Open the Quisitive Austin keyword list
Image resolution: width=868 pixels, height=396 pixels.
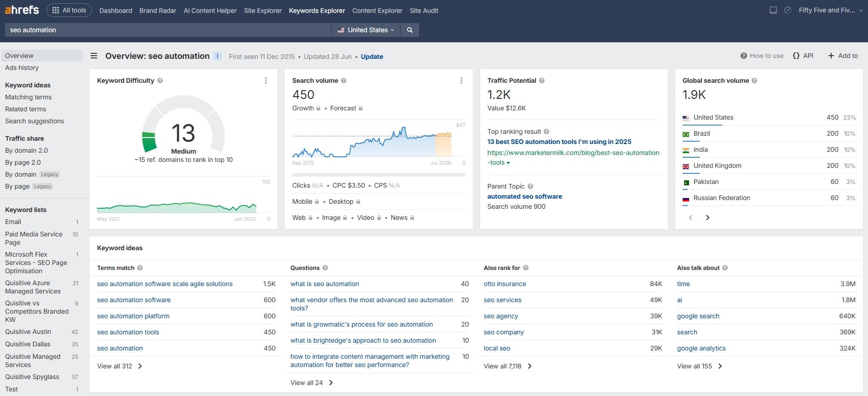click(x=28, y=332)
